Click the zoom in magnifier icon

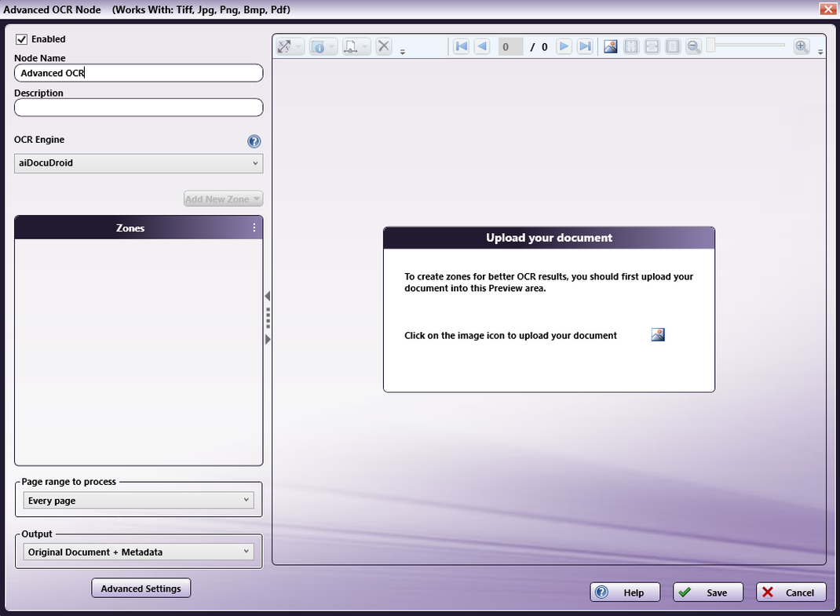click(802, 46)
